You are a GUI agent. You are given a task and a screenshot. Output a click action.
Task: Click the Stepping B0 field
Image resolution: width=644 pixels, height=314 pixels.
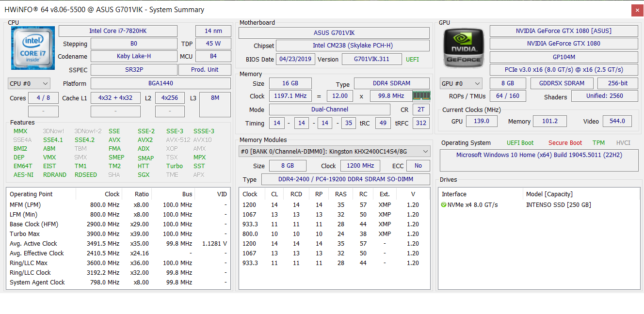[134, 44]
